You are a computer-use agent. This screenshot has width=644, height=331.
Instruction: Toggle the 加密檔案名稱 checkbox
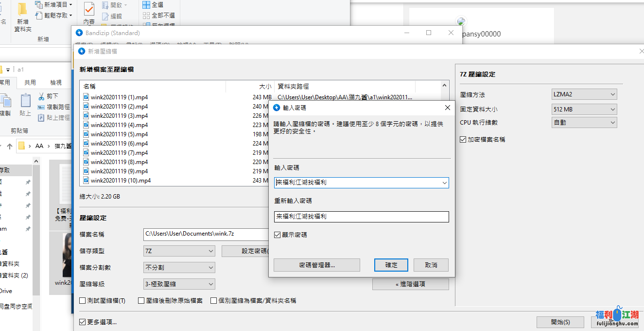(463, 139)
